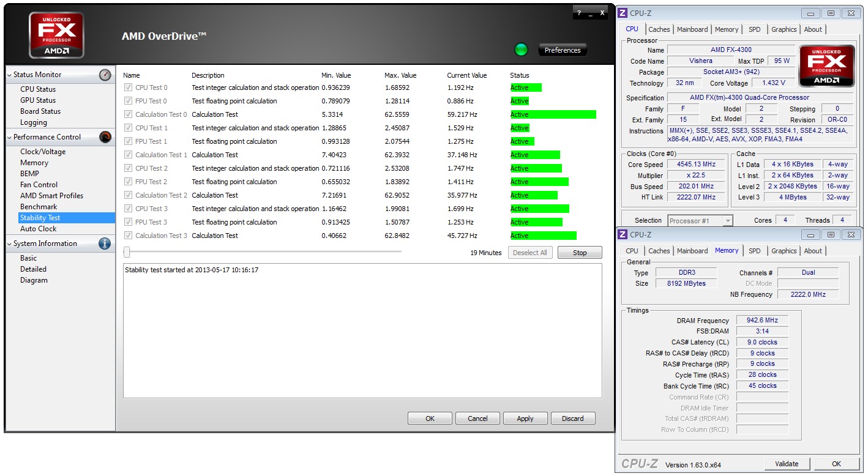
Task: Click the Calculation Test 3 green status bar
Action: (544, 236)
